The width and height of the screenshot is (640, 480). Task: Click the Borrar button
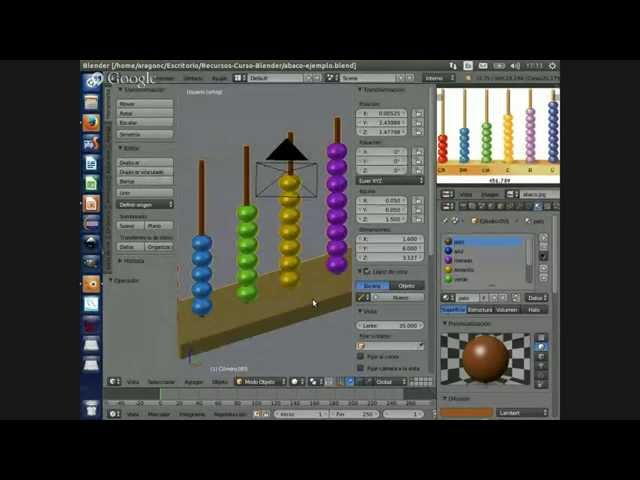click(145, 181)
